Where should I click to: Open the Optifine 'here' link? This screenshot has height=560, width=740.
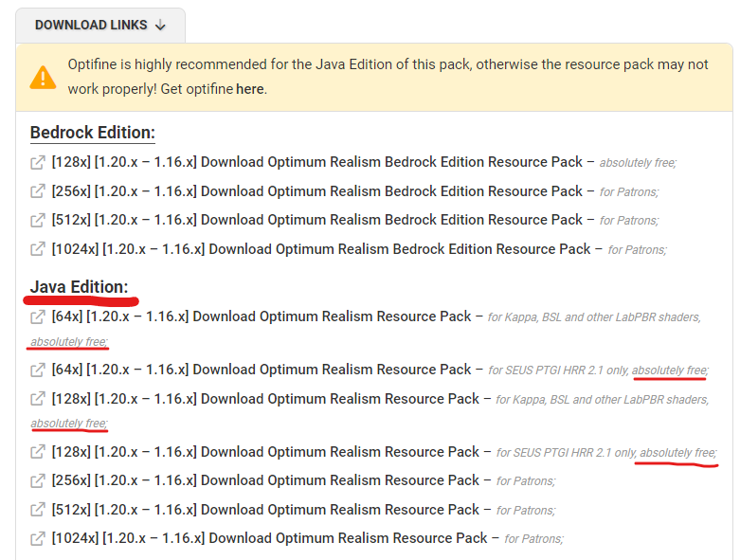pos(250,89)
